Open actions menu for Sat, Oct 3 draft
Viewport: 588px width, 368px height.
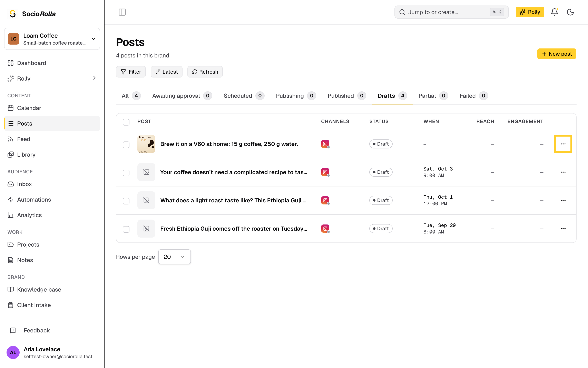[563, 172]
